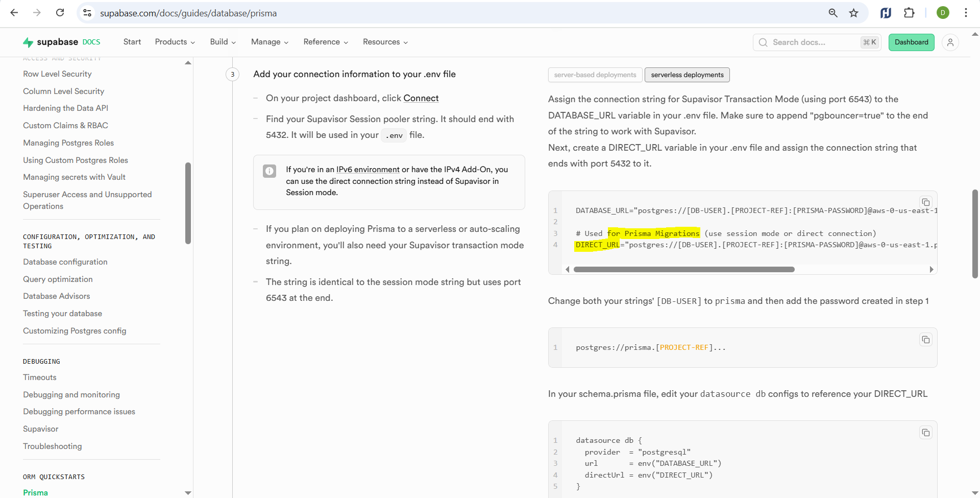Click the code block horizontal scrollbar
This screenshot has width=980, height=498.
[x=684, y=269]
